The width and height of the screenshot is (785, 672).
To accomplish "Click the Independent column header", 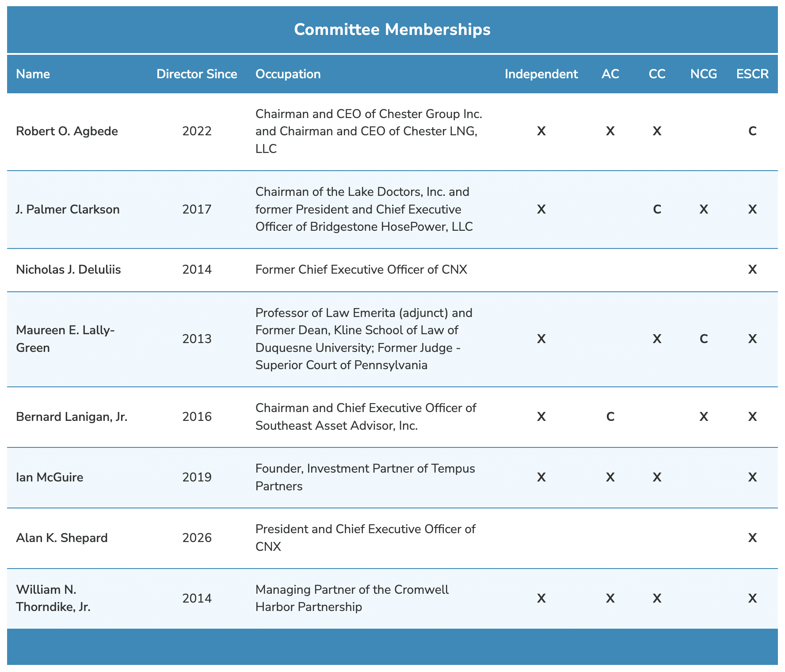I will (541, 74).
